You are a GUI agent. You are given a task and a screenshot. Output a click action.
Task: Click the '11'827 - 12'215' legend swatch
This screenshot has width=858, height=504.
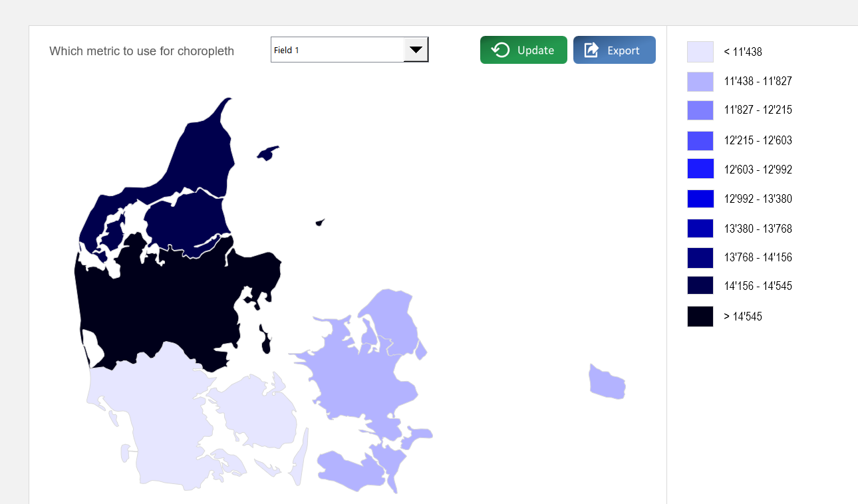tap(699, 110)
